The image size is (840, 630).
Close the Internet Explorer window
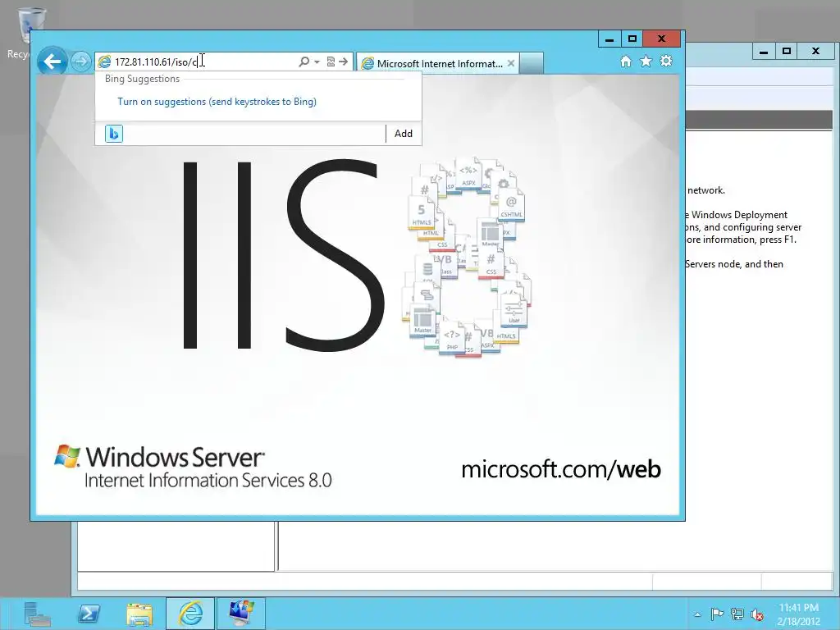(662, 39)
